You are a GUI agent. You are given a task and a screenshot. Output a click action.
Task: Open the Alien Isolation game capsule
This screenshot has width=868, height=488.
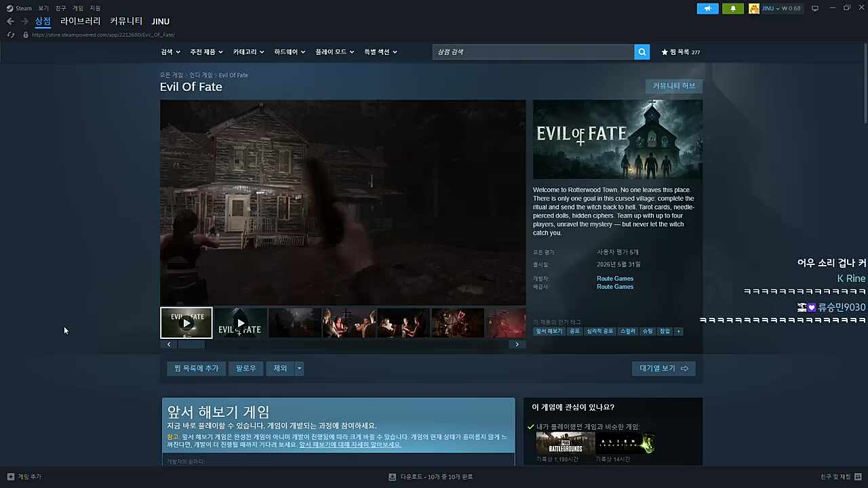(625, 443)
